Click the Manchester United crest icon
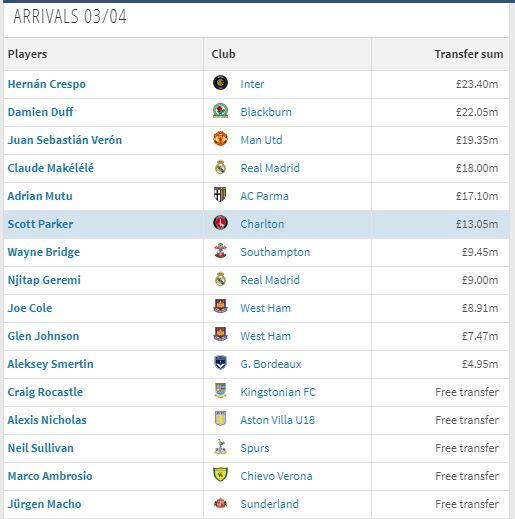515x519 pixels. 220,139
